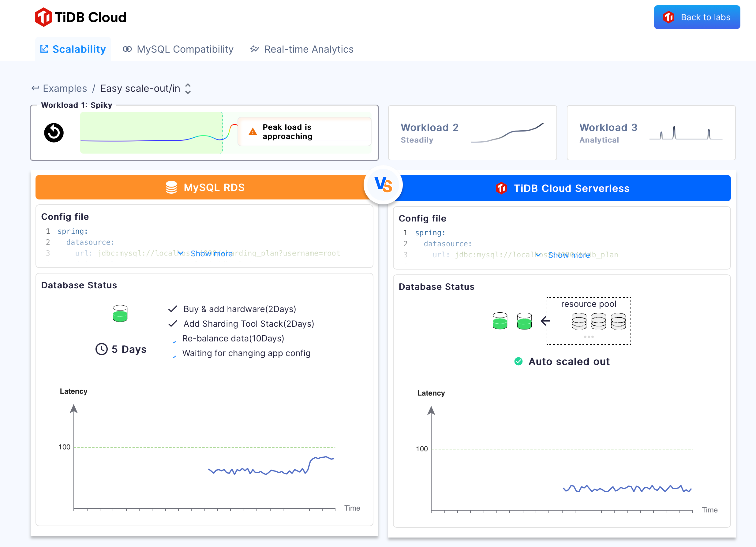Click the back arrow beside Examples

pos(35,88)
